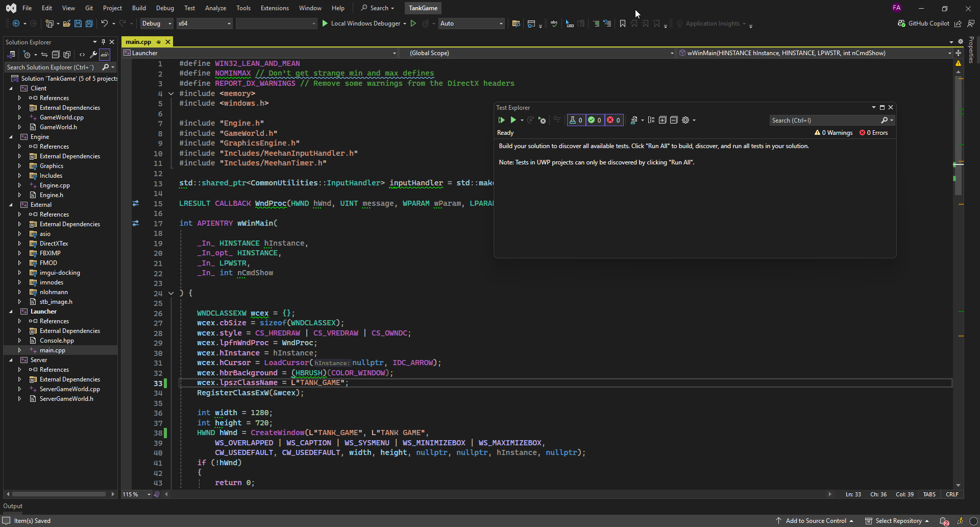This screenshot has height=527, width=980.
Task: Click the Send Feedback icon
Action: pyautogui.click(x=971, y=23)
